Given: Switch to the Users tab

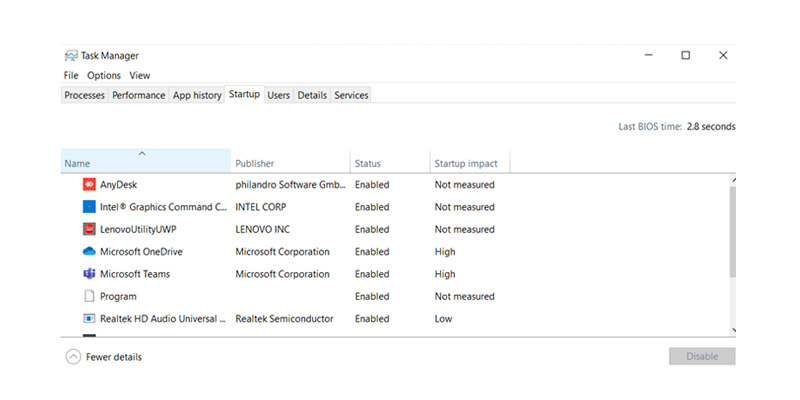Looking at the screenshot, I should coord(279,95).
